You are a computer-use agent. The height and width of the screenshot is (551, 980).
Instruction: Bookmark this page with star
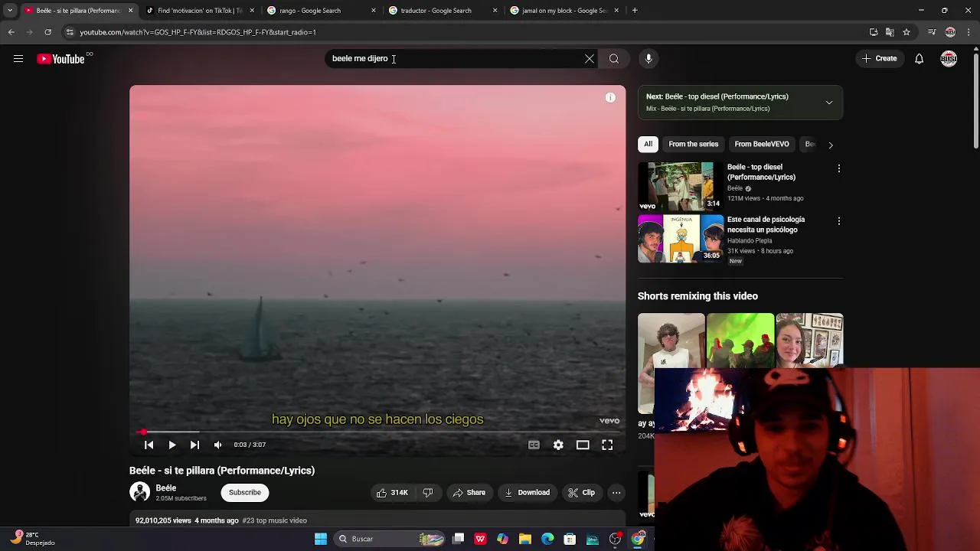click(906, 32)
